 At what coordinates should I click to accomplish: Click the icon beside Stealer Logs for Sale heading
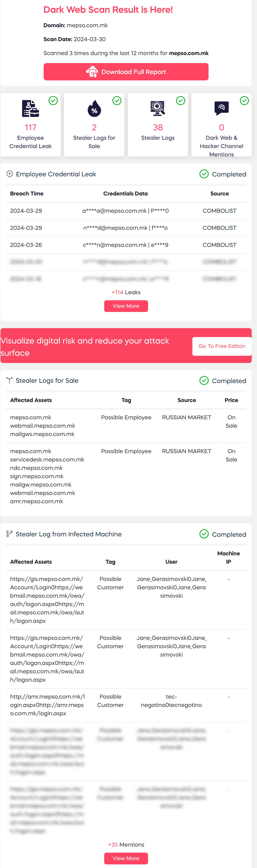point(9,380)
